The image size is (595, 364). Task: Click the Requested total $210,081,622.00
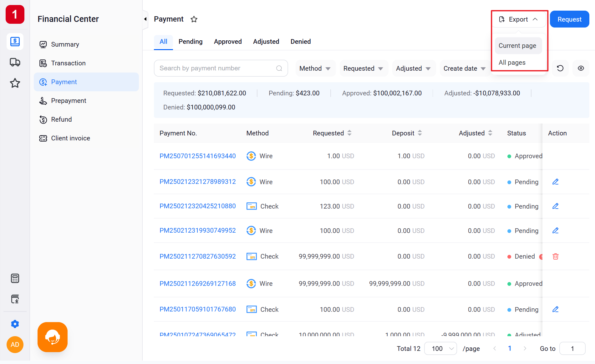pos(222,93)
